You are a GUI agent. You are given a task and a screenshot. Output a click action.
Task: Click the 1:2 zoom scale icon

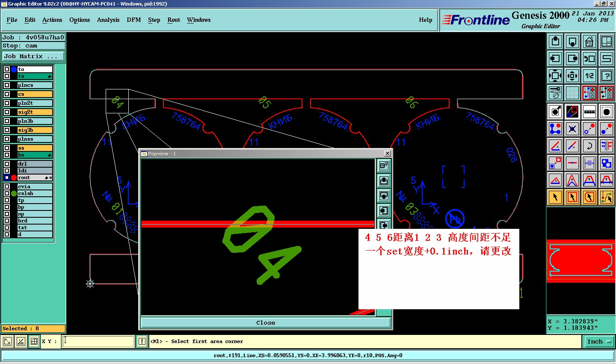(589, 76)
